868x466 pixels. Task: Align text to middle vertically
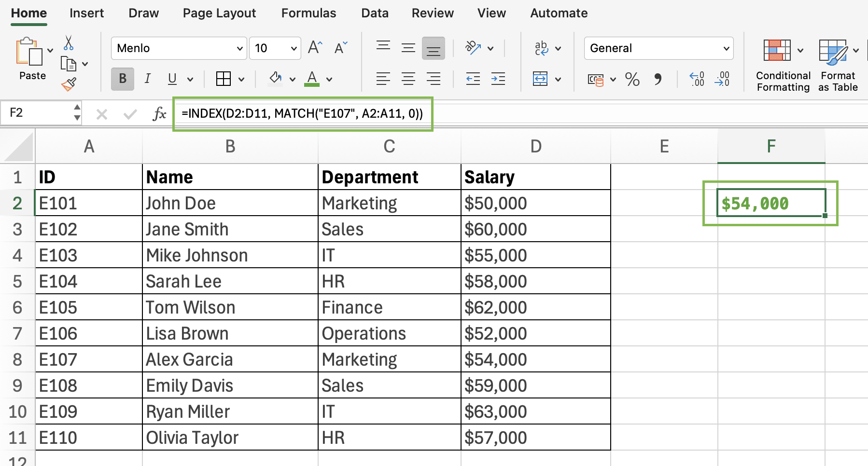(408, 48)
